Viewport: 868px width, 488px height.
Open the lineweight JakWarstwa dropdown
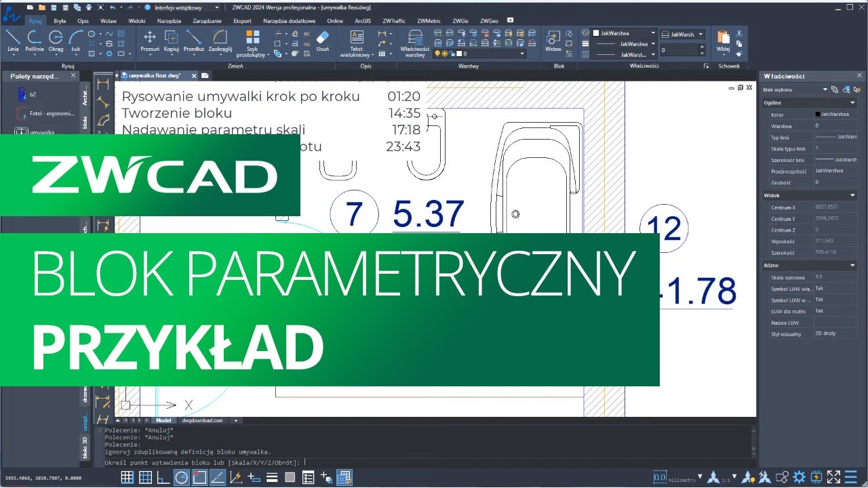625,44
